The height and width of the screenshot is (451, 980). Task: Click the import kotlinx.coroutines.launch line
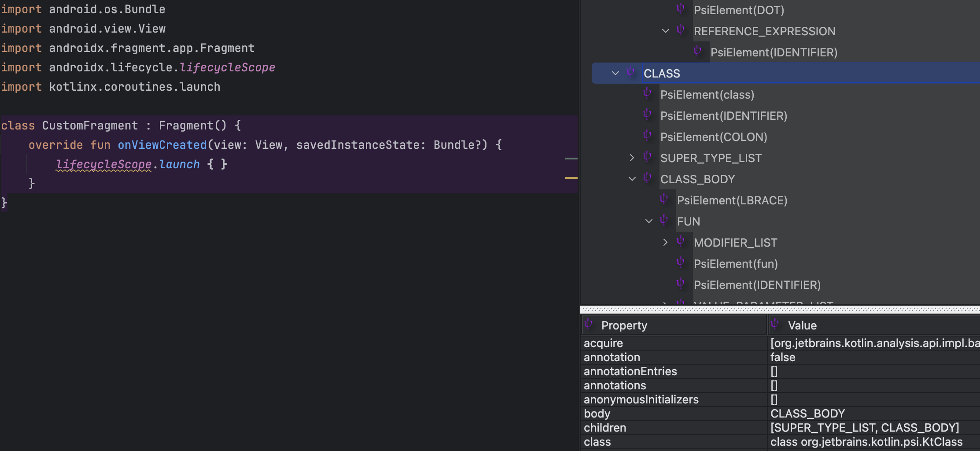coord(111,87)
